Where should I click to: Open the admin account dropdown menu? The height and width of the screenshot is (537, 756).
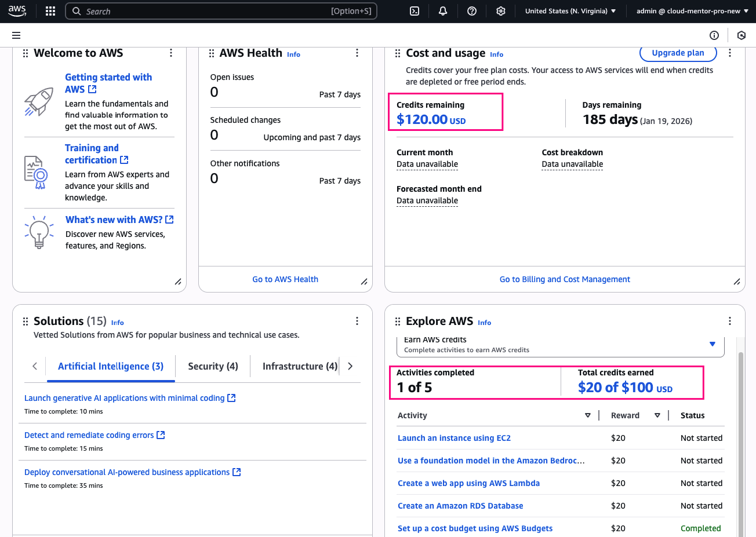point(692,11)
